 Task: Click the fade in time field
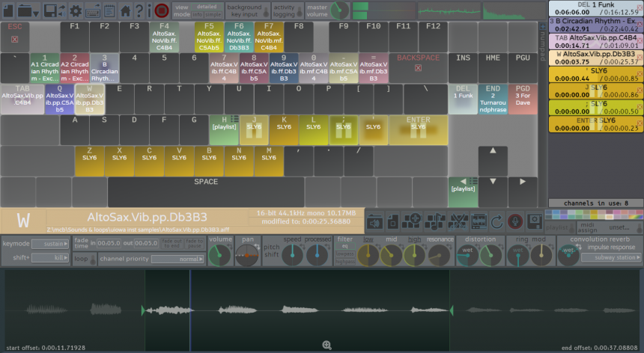point(109,243)
